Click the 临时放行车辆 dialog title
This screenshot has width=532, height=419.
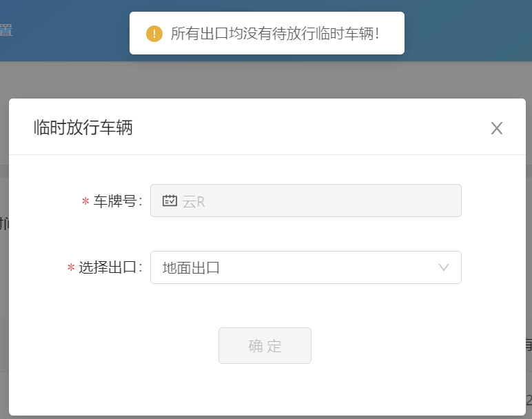tap(83, 128)
